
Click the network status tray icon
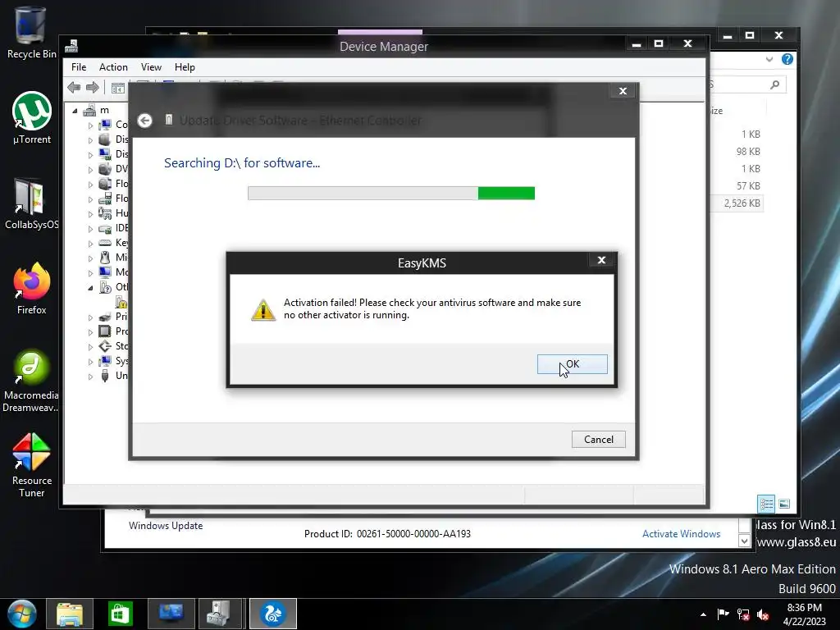tap(743, 614)
